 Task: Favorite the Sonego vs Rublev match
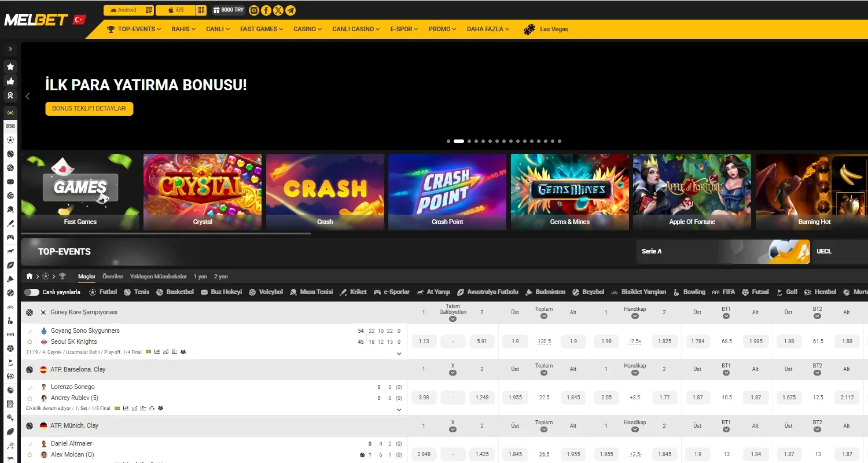[30, 398]
